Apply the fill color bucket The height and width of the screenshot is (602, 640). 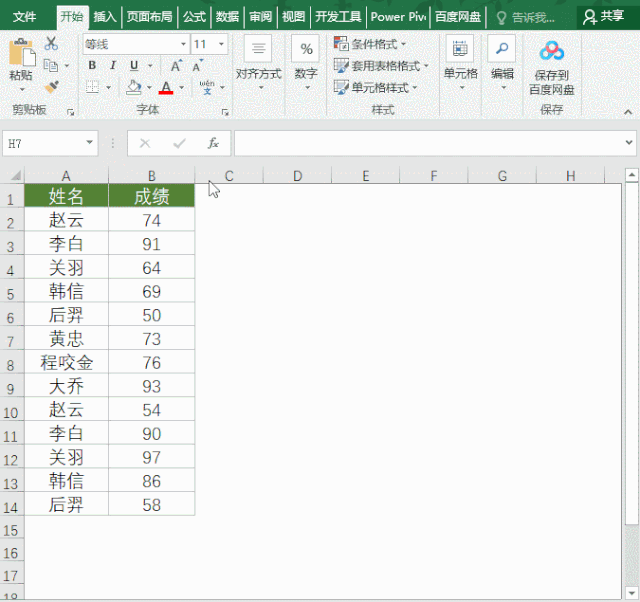tap(133, 87)
